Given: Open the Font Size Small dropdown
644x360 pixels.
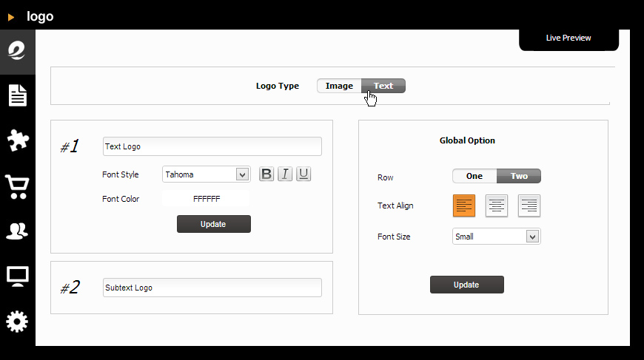Looking at the screenshot, I should 497,237.
